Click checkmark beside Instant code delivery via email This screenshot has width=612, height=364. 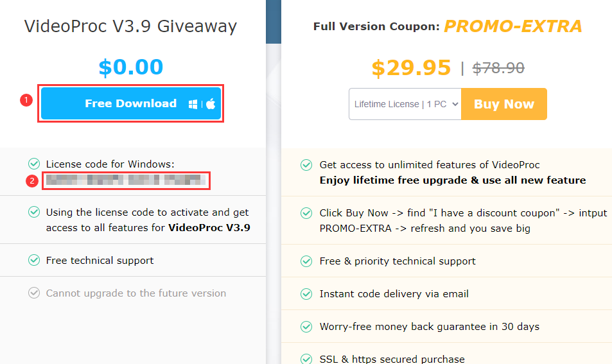(306, 294)
